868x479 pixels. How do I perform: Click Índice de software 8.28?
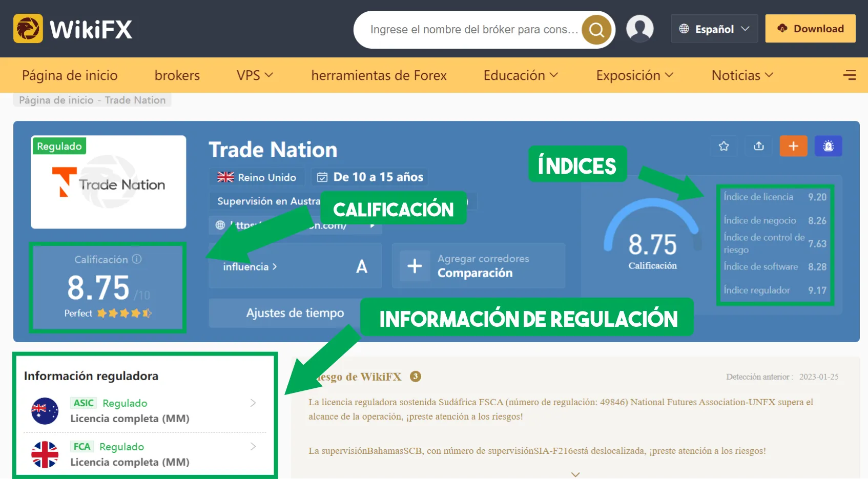point(775,266)
